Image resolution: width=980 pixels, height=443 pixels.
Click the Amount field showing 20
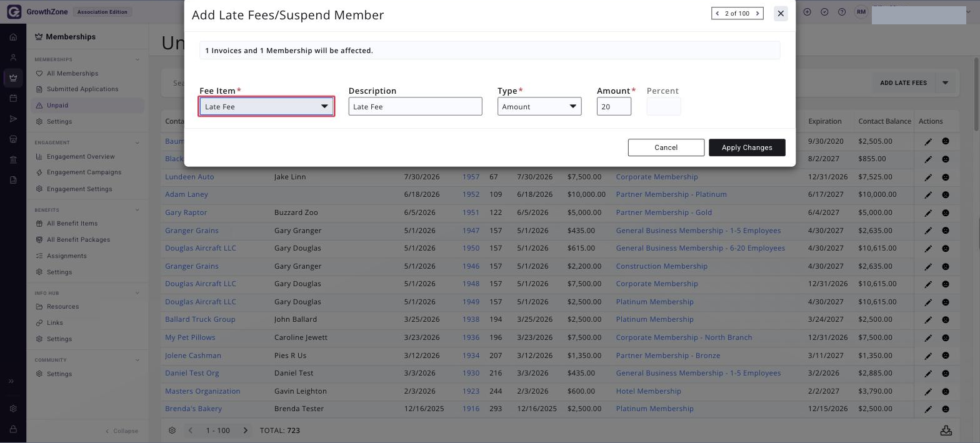tap(614, 106)
